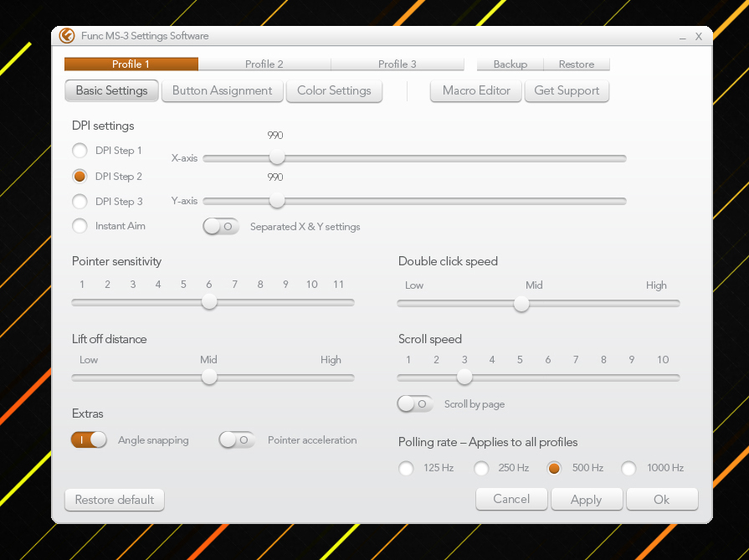Click the Low label under Lift off distance

click(89, 360)
